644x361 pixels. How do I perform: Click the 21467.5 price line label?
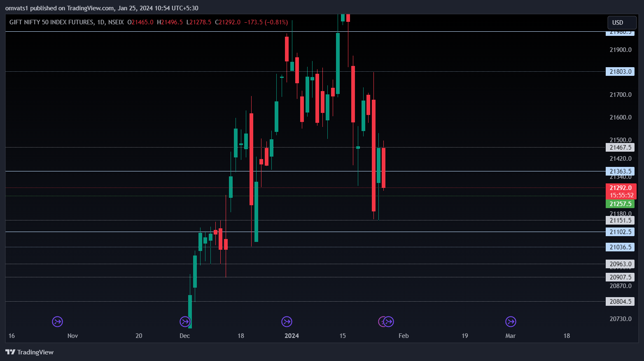click(620, 148)
